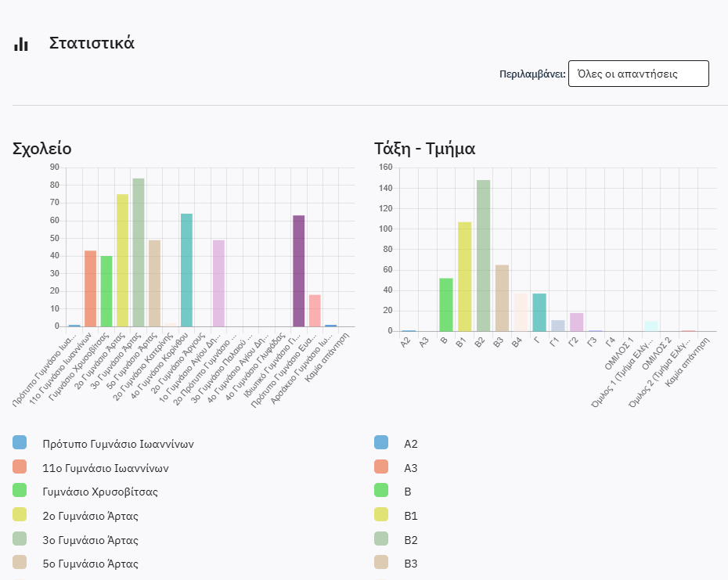
Task: Toggle the B1 legend color swatch
Action: pyautogui.click(x=381, y=514)
